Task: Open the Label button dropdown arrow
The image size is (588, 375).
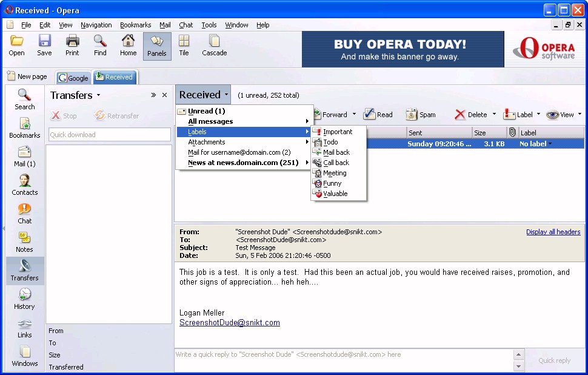Action: (x=538, y=113)
